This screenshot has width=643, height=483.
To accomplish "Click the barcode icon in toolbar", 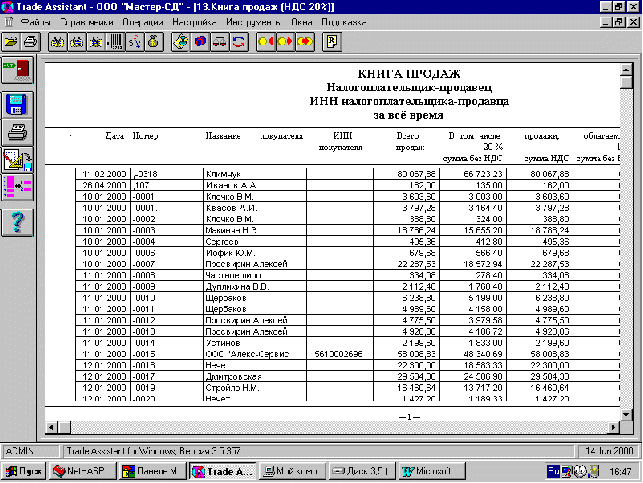I will point(115,42).
